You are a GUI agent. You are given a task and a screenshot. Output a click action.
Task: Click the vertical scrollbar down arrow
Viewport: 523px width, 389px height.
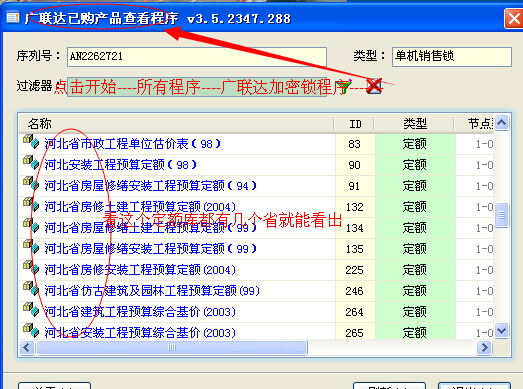point(502,331)
